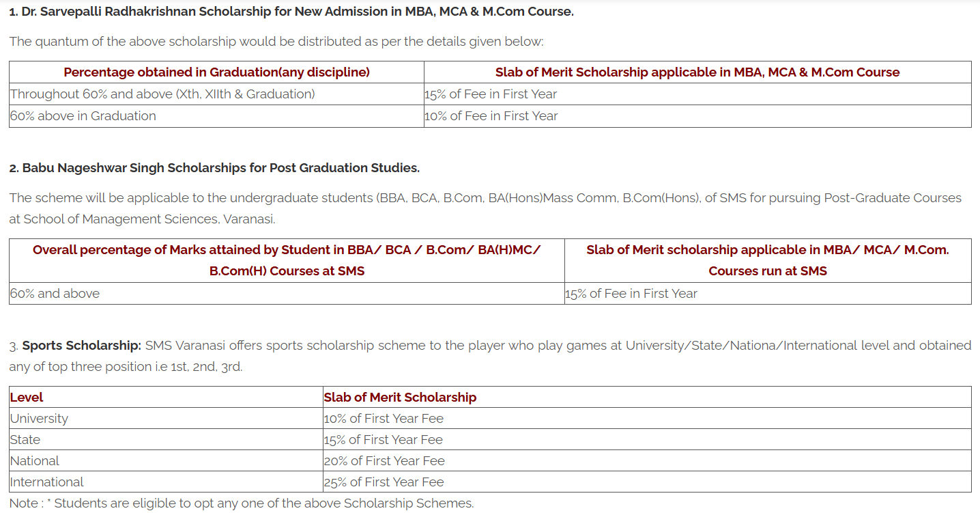Click 'Overall percentage of Marks attained' header
This screenshot has height=513, width=980.
(x=287, y=260)
